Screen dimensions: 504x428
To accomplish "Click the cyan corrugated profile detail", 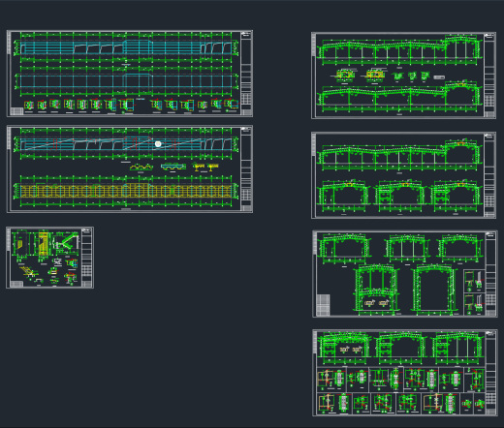I will pos(173,167).
